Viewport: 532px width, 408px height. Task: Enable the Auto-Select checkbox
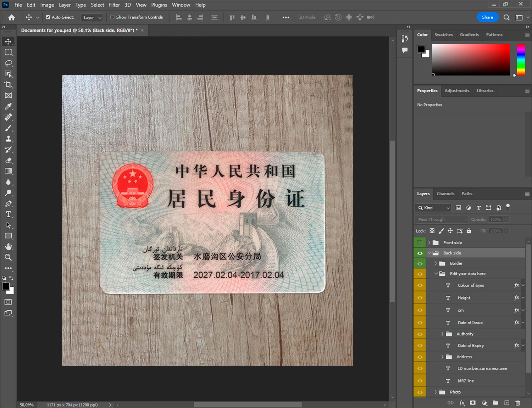48,17
